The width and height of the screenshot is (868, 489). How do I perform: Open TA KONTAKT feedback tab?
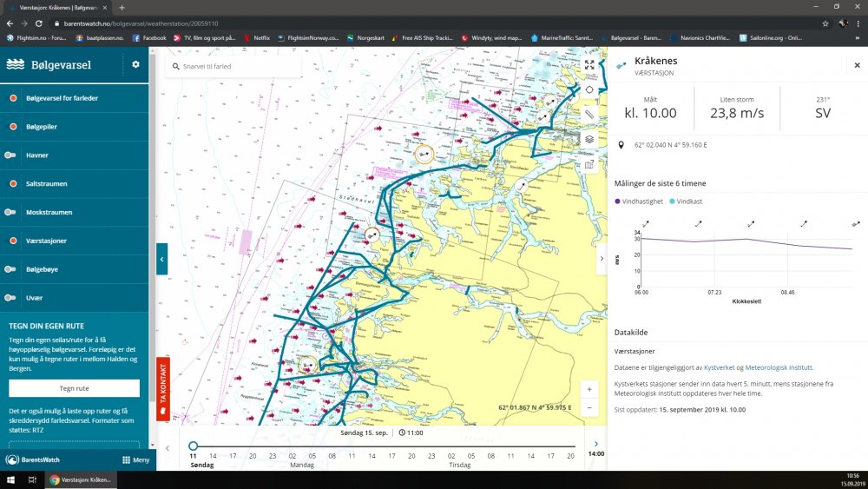tap(163, 389)
